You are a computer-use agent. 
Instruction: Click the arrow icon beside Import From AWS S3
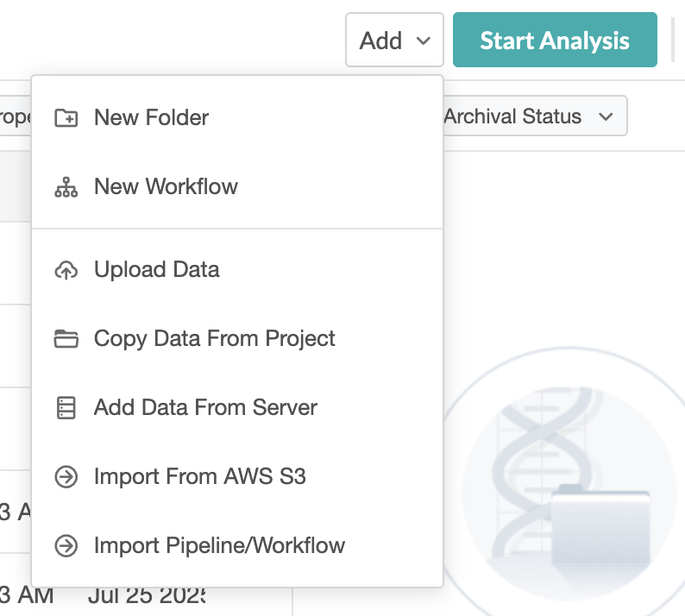[66, 477]
